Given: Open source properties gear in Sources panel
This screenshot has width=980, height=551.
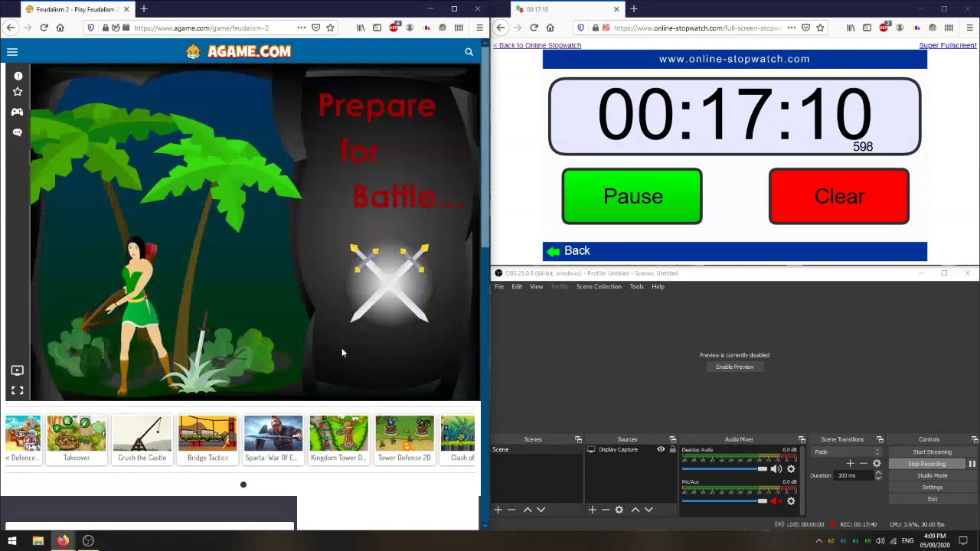Looking at the screenshot, I should 619,510.
